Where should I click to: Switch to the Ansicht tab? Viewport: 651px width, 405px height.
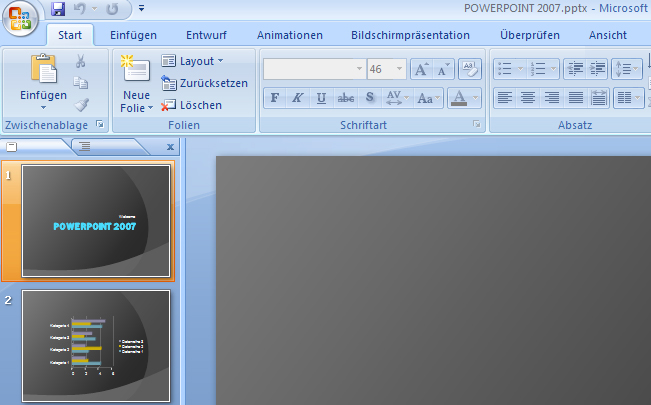click(608, 35)
